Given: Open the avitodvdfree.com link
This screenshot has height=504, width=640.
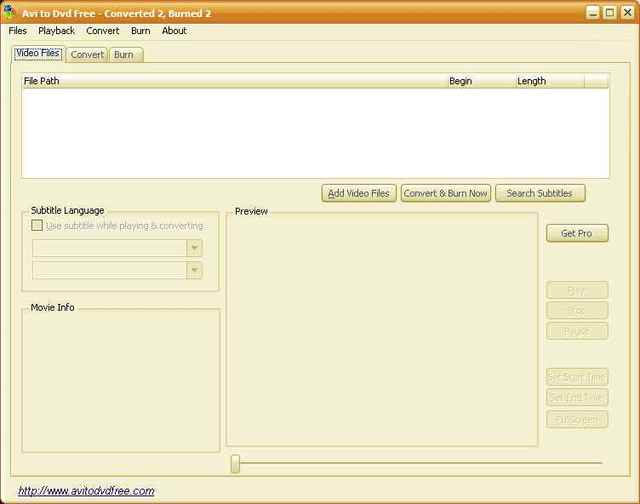Looking at the screenshot, I should click(86, 491).
